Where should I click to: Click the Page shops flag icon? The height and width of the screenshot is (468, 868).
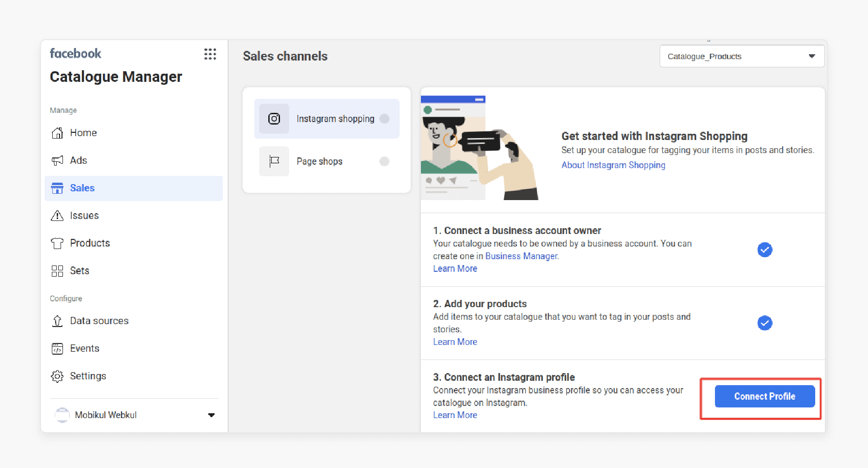tap(274, 161)
